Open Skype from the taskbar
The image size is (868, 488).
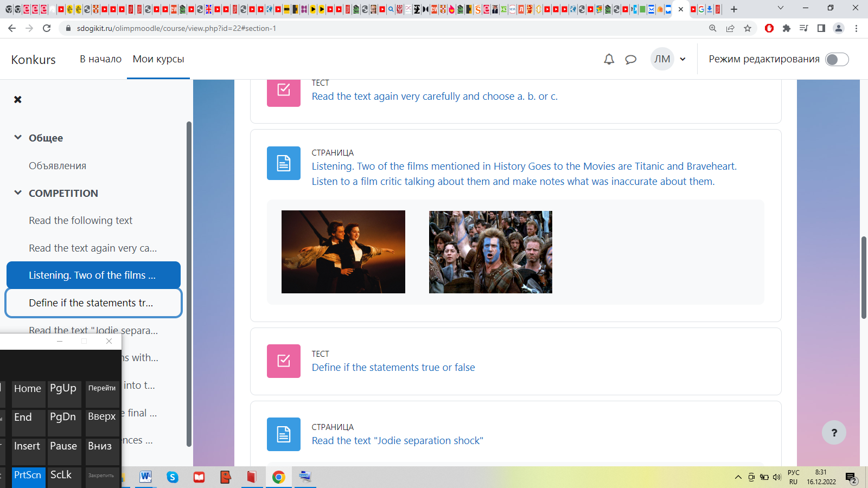(x=173, y=477)
